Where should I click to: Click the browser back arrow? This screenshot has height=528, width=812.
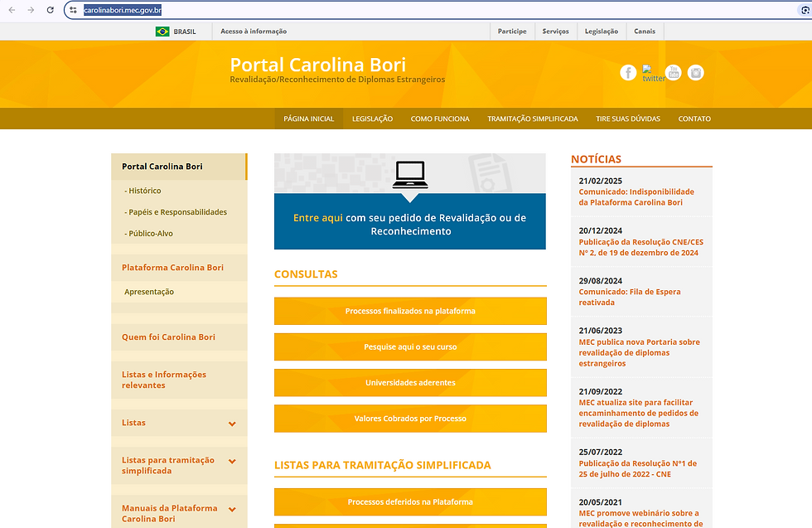coord(12,10)
